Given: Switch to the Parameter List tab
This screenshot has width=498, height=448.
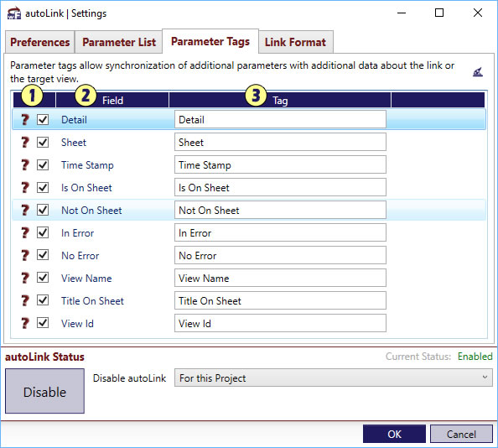Looking at the screenshot, I should 119,42.
